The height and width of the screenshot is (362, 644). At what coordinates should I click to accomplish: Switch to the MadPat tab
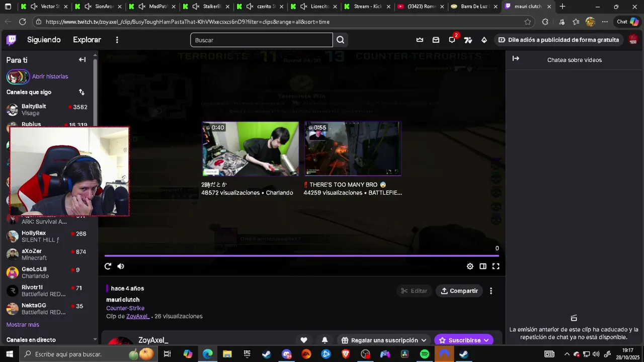click(151, 7)
